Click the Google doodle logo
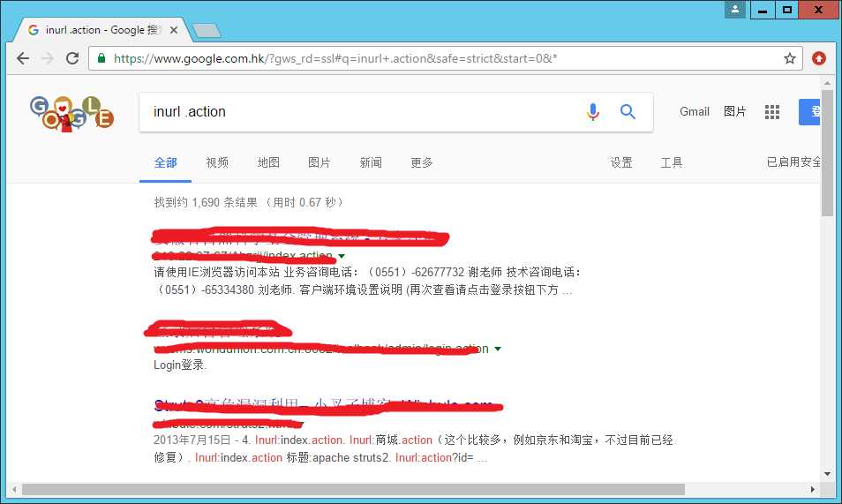The image size is (842, 504). point(71,113)
